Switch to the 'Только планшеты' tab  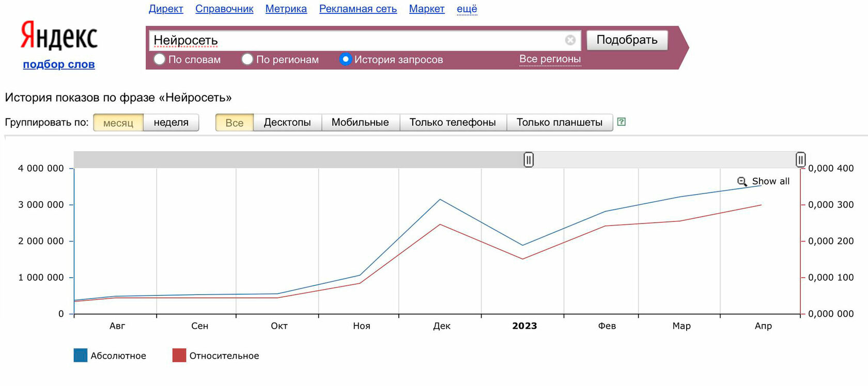point(560,123)
